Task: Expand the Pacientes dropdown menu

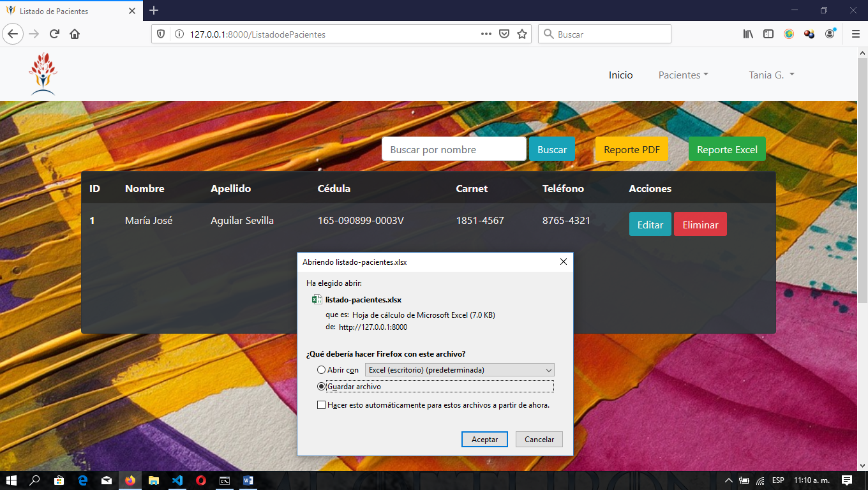Action: (x=683, y=75)
